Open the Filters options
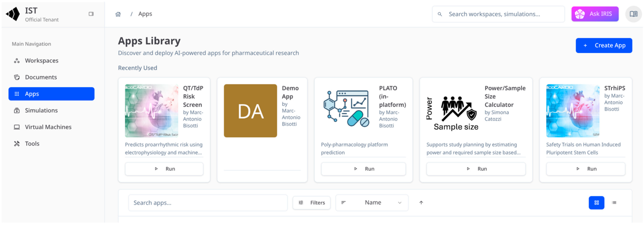 (312, 203)
